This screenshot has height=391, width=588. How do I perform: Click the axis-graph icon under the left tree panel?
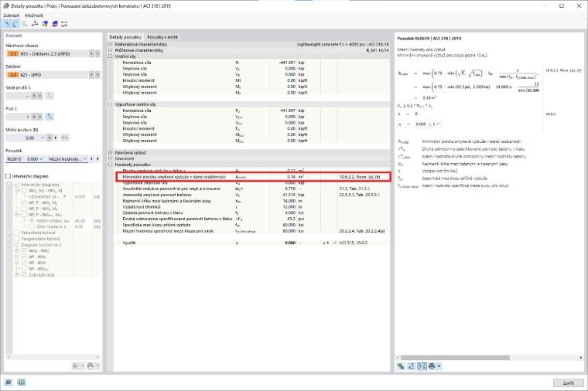pyautogui.click(x=76, y=365)
